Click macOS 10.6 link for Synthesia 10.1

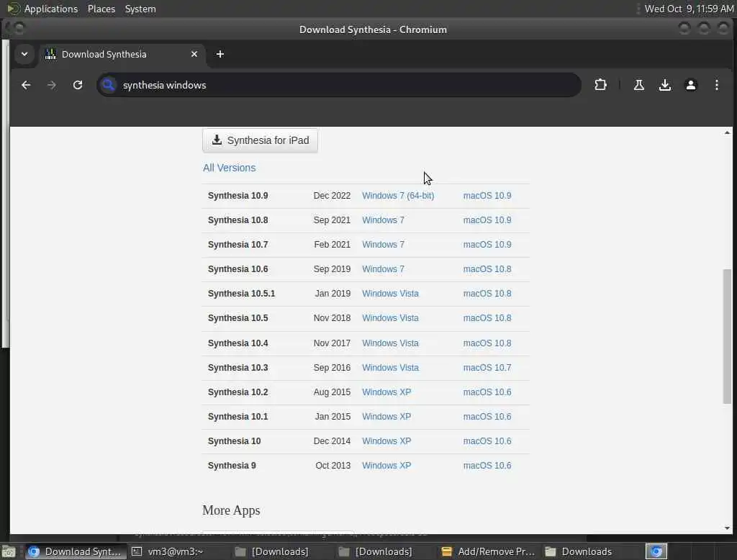pos(487,417)
